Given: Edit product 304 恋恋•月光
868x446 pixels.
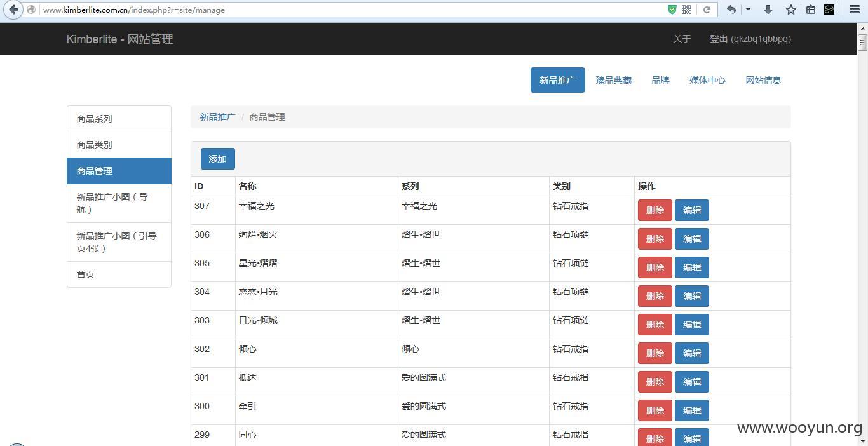Looking at the screenshot, I should click(x=692, y=296).
